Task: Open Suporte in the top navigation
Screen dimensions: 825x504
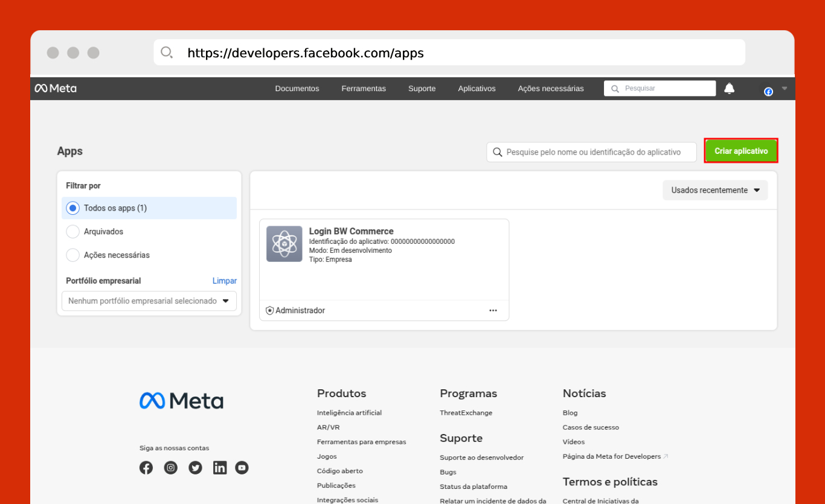Action: point(422,89)
